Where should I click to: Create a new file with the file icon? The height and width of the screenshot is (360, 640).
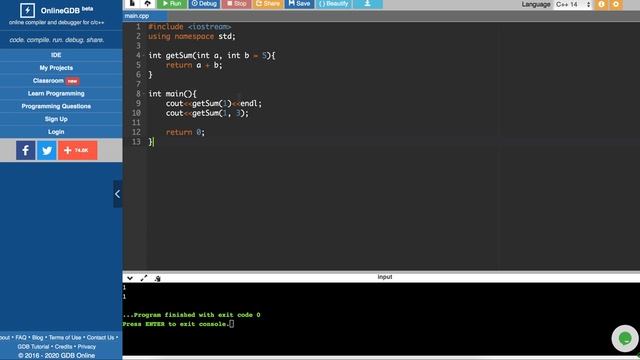click(132, 4)
